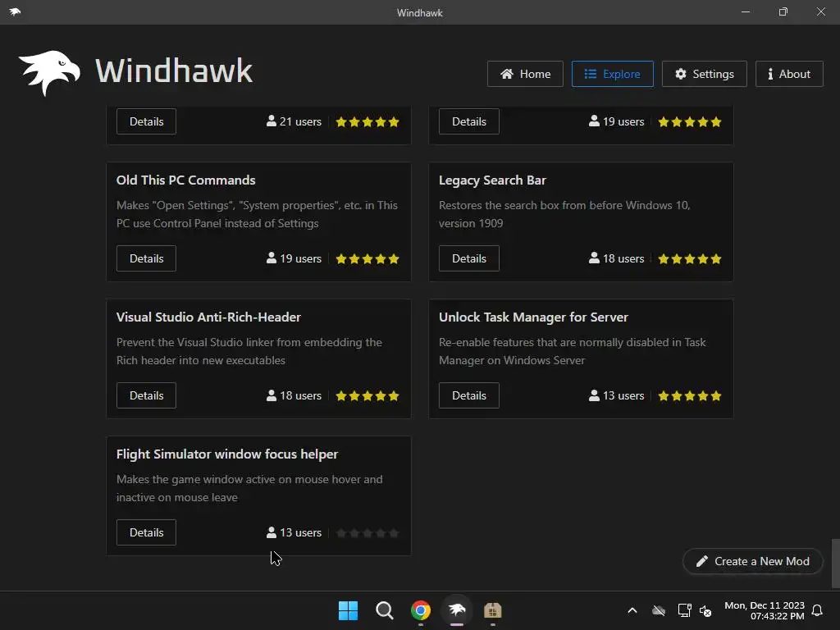The width and height of the screenshot is (840, 630).
Task: Click the Windhawk taskbar icon
Action: (457, 610)
